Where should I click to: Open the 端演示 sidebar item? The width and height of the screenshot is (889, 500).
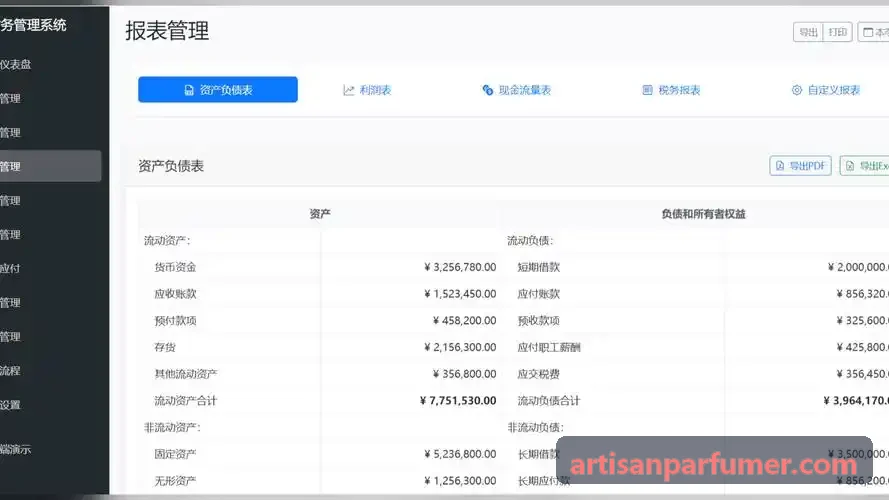[16, 450]
